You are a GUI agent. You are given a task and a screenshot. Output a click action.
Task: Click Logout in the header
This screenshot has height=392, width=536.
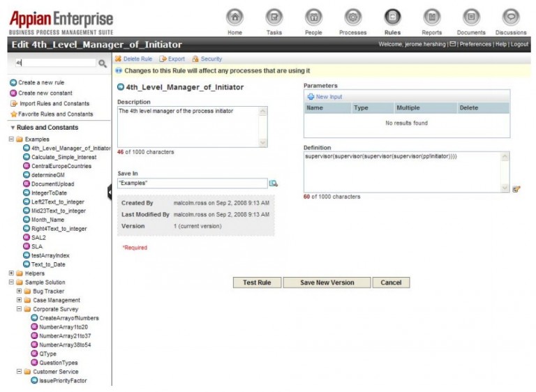[519, 44]
